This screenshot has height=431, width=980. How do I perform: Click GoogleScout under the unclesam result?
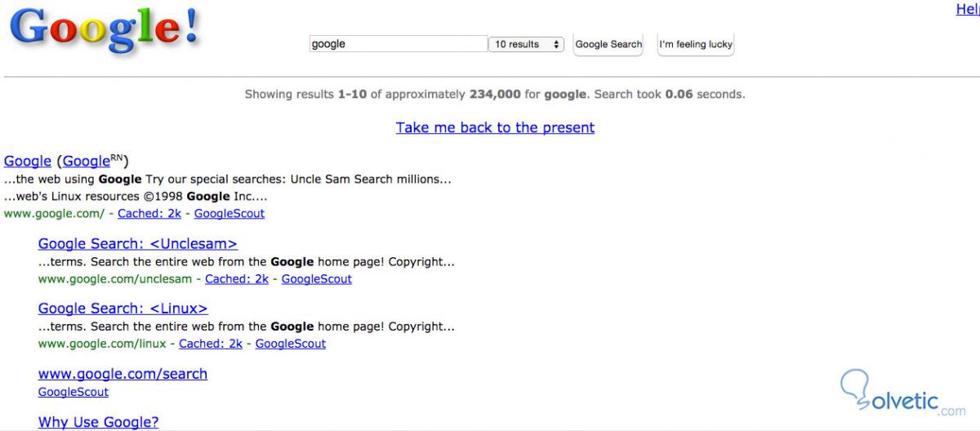tap(317, 279)
